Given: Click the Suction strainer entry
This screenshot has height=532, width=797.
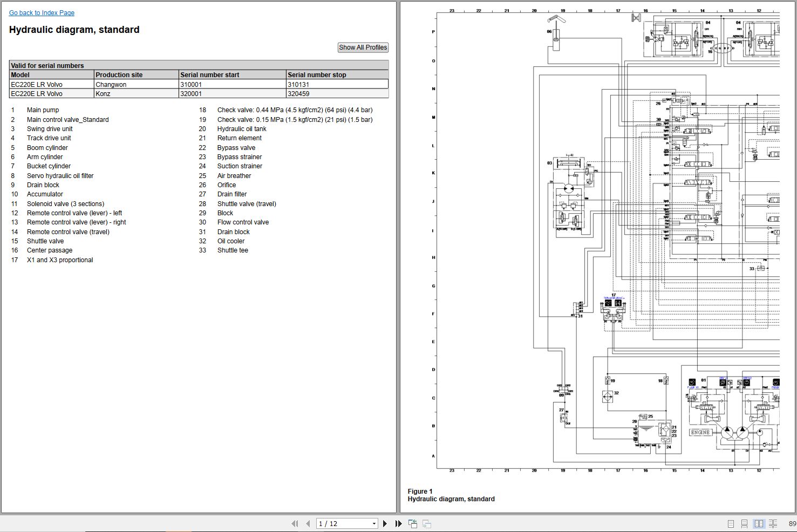Looking at the screenshot, I should (x=240, y=166).
